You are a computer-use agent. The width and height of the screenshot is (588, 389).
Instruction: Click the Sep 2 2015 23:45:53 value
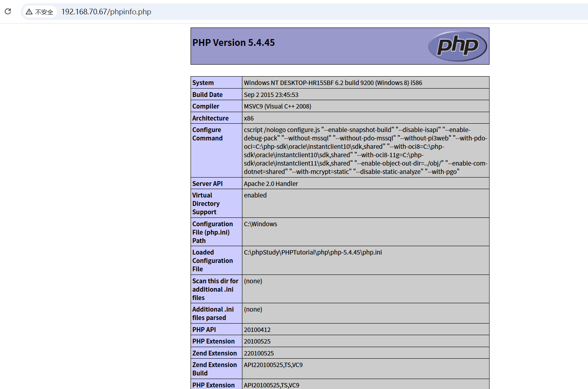[x=271, y=95]
